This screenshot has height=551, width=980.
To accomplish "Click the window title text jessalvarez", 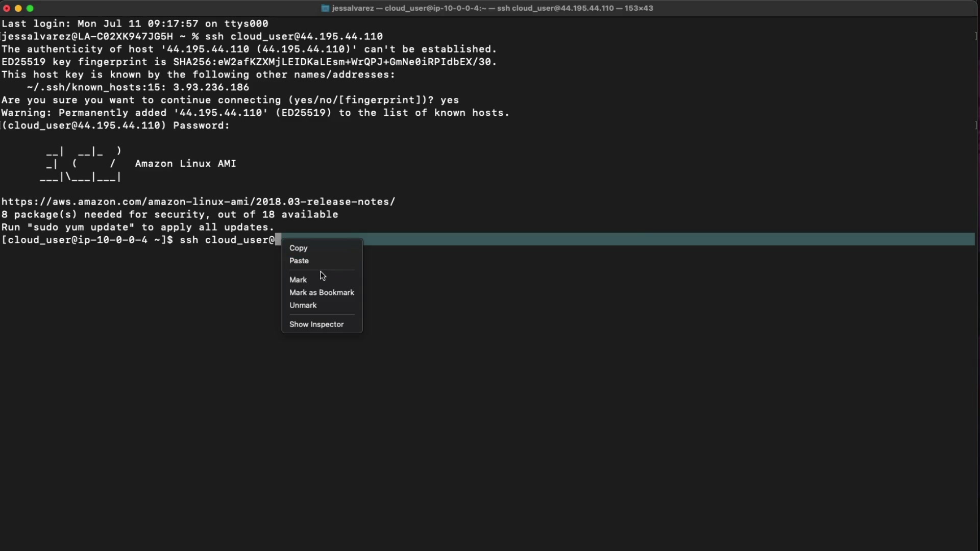I will 353,8.
